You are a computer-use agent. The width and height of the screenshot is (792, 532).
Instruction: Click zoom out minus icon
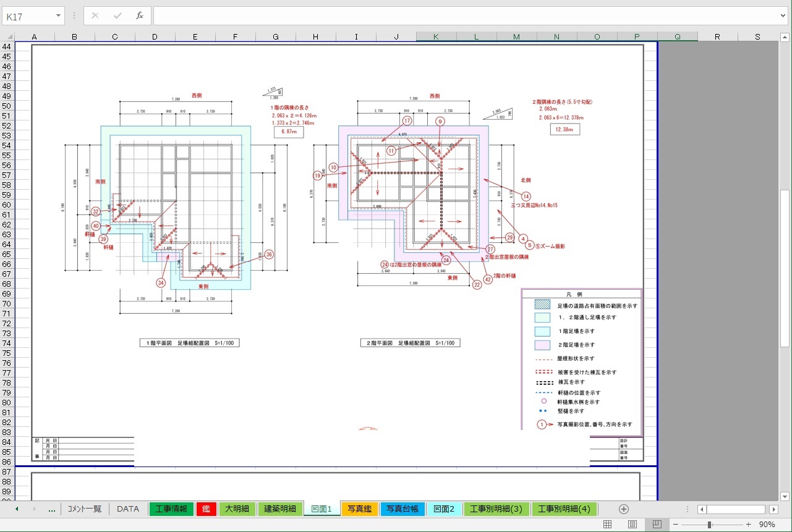(x=676, y=525)
